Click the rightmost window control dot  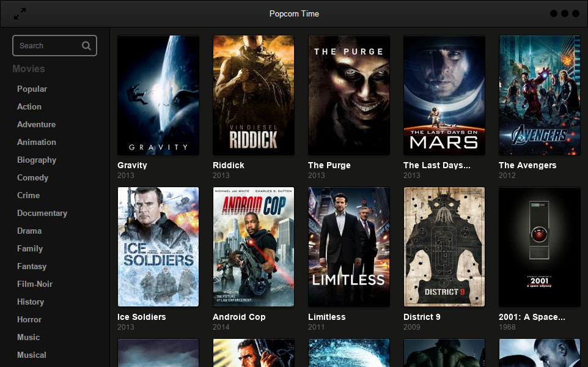(575, 12)
